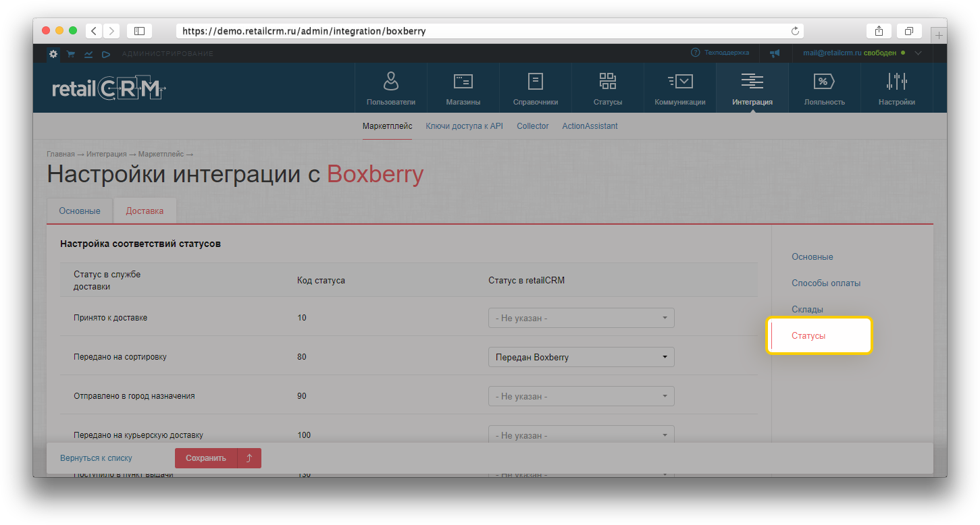This screenshot has height=525, width=980.
Task: Click the Передано на сортировку row label
Action: (x=120, y=357)
